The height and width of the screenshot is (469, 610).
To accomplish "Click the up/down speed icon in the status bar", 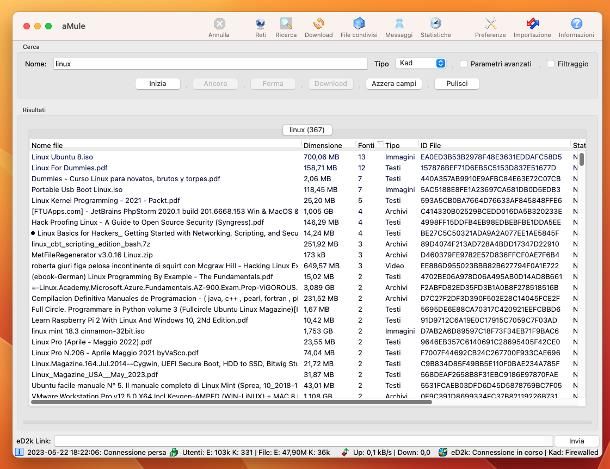I will 345,452.
